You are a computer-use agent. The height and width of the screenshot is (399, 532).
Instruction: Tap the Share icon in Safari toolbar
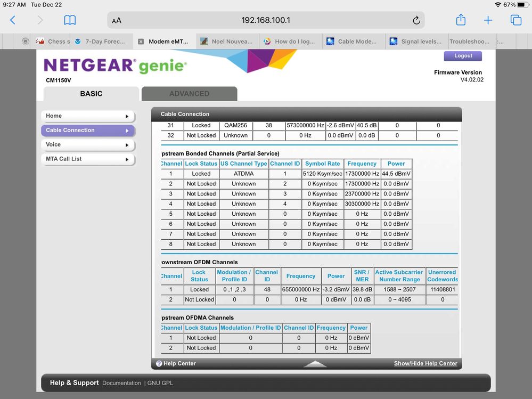pos(461,20)
